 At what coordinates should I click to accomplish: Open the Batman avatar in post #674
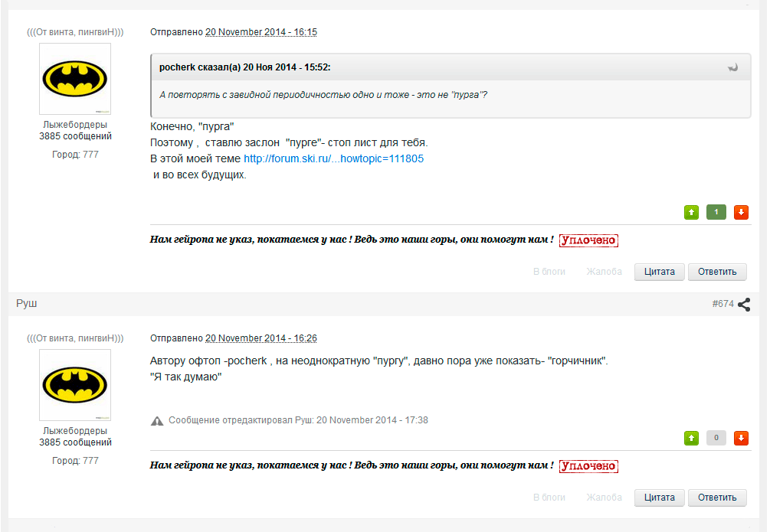click(x=75, y=385)
